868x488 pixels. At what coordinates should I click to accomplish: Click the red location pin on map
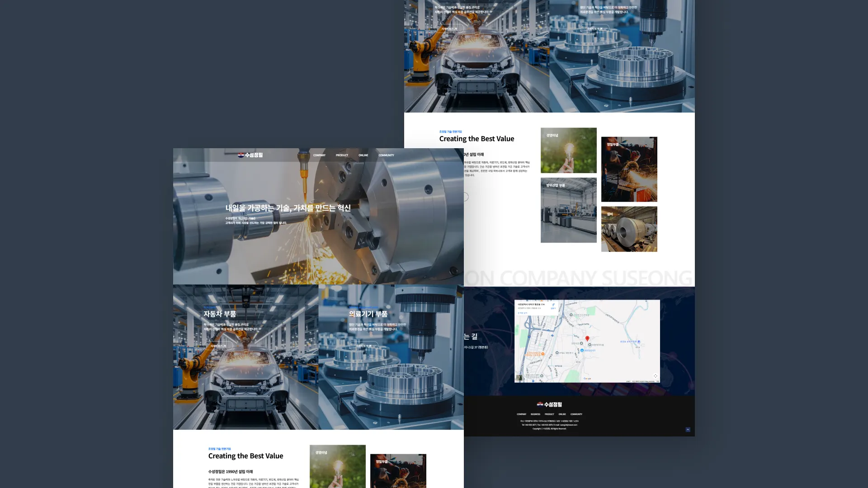tap(587, 338)
